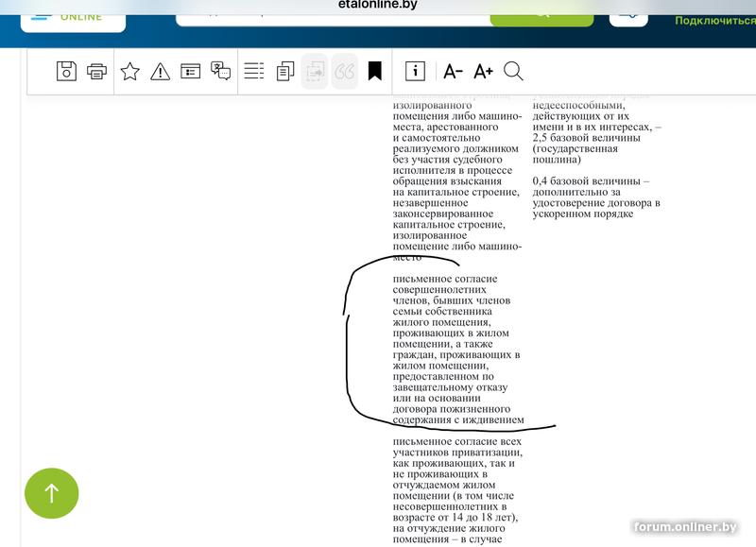Open the translate chat bubbles icon

(221, 71)
